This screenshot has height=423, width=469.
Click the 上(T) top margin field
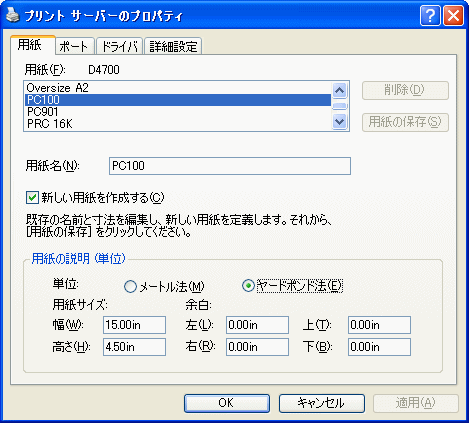tap(379, 325)
